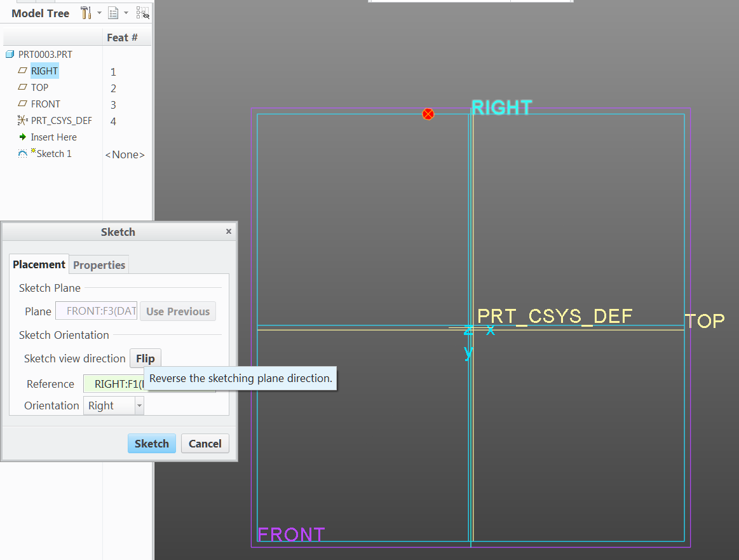Click feature number 1 for RIGHT
The width and height of the screenshot is (739, 560).
(113, 72)
